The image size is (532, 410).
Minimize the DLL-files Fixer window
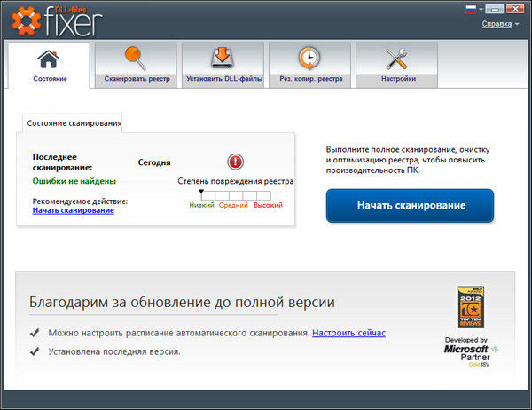pyautogui.click(x=495, y=9)
